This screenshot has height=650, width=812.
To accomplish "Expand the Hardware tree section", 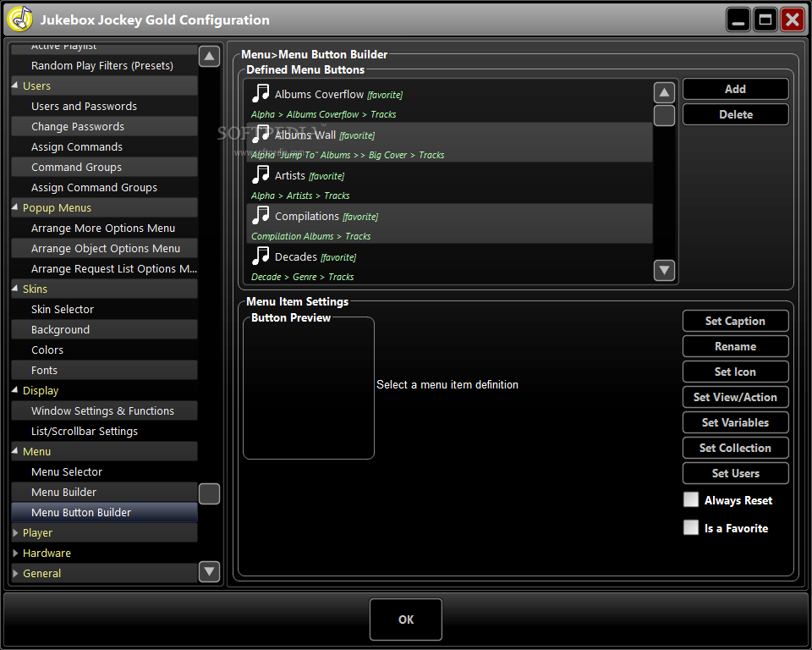I will [x=15, y=553].
